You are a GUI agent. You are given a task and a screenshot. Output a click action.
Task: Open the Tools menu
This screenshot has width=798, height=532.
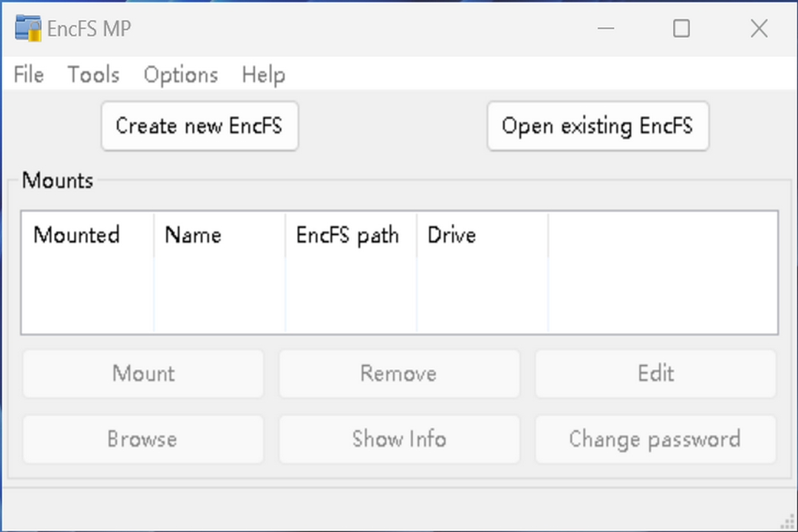[93, 74]
